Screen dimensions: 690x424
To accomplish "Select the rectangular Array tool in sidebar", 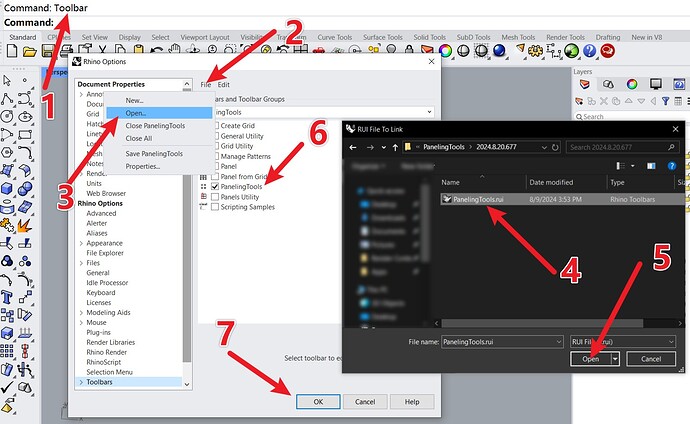I will [7, 351].
